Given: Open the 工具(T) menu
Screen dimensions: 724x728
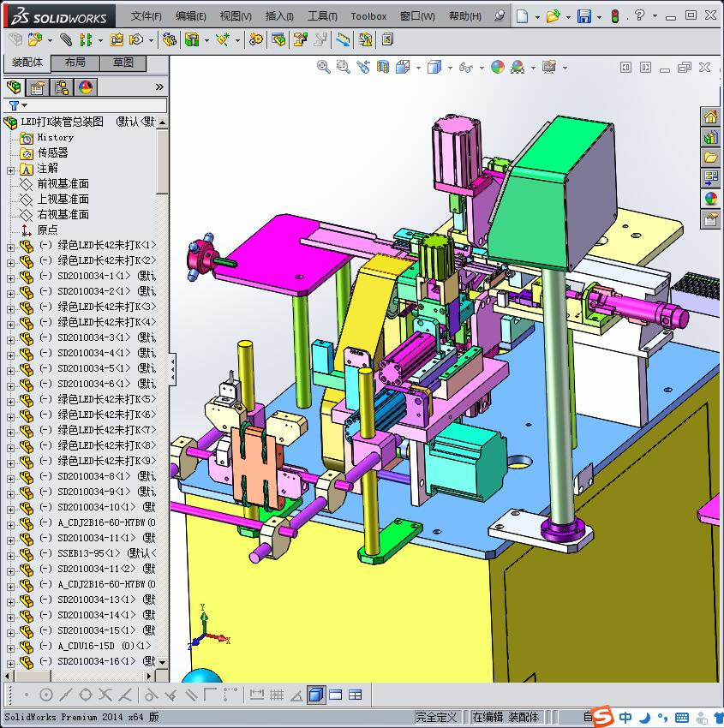Looking at the screenshot, I should tap(322, 16).
